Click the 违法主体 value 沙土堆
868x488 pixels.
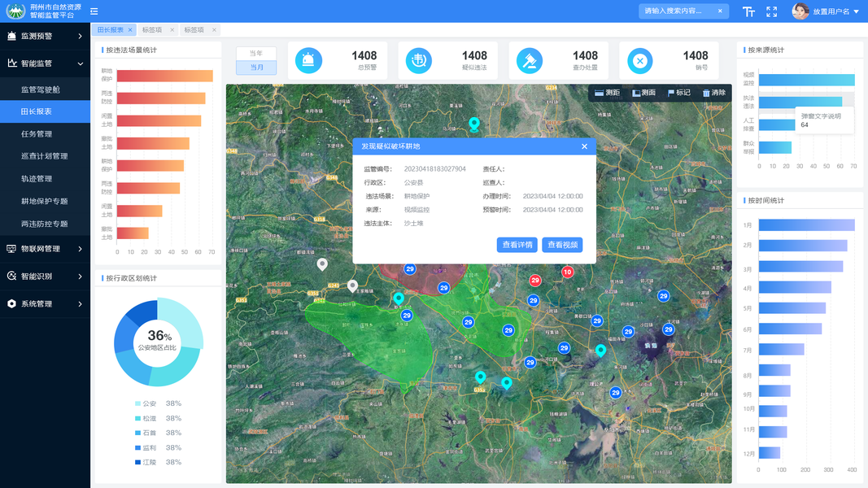[x=413, y=224]
